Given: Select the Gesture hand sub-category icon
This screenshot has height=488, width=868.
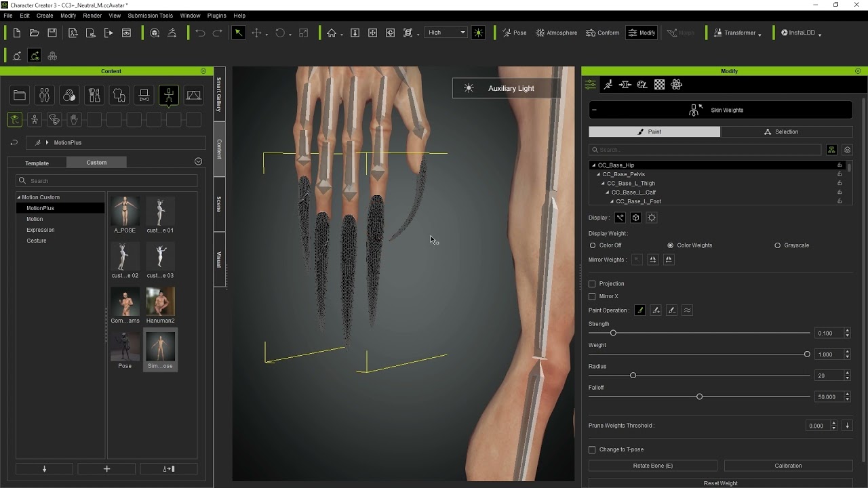Looking at the screenshot, I should (x=75, y=119).
